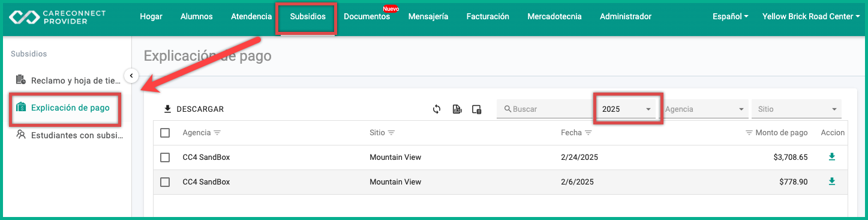Click the date 2/6/2025
This screenshot has width=868, height=220.
577,182
